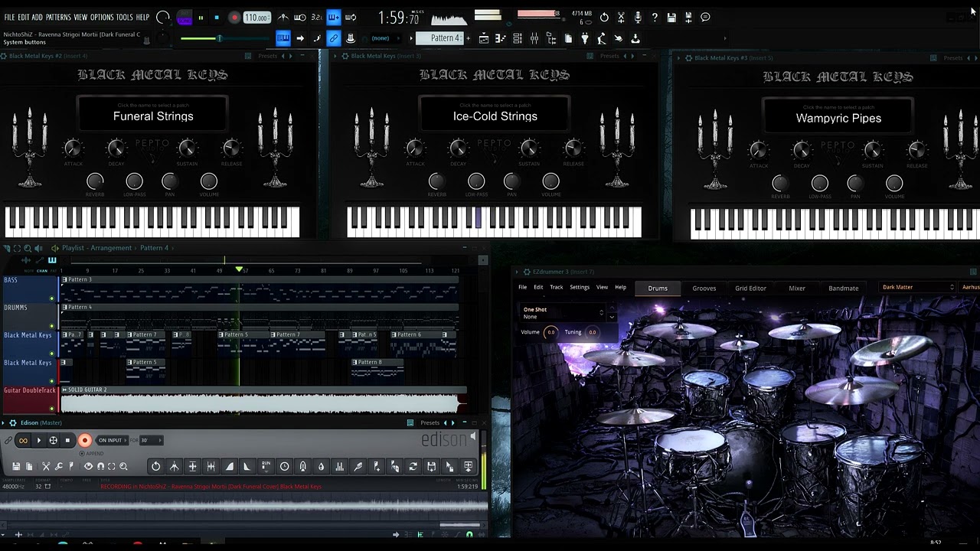Click the EZdrummer 3 plugin gear icon

526,272
